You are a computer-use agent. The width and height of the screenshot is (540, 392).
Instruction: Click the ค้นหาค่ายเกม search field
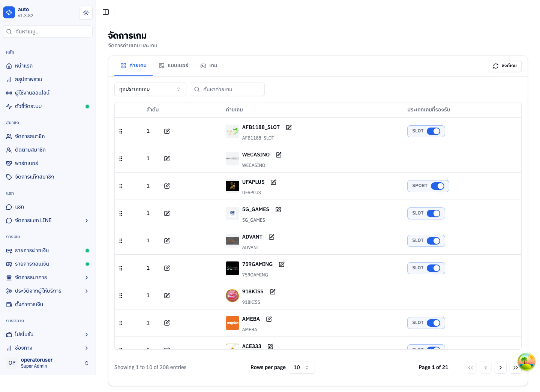click(x=228, y=89)
